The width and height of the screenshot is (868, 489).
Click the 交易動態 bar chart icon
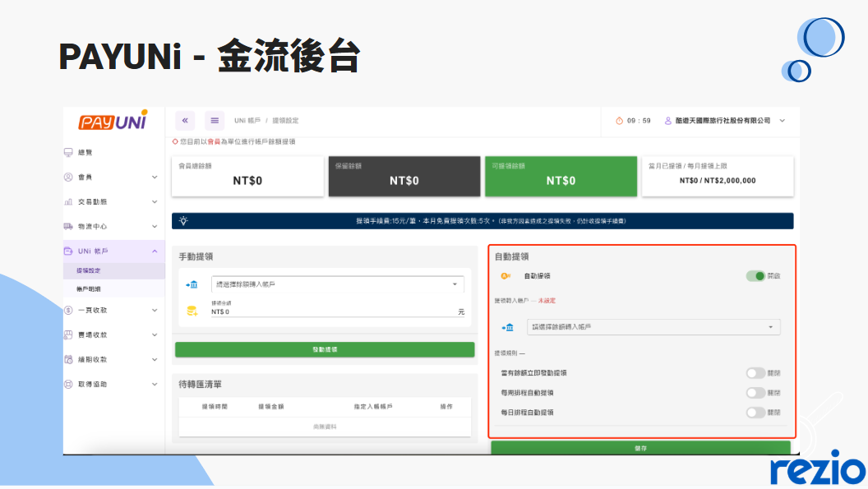(68, 201)
